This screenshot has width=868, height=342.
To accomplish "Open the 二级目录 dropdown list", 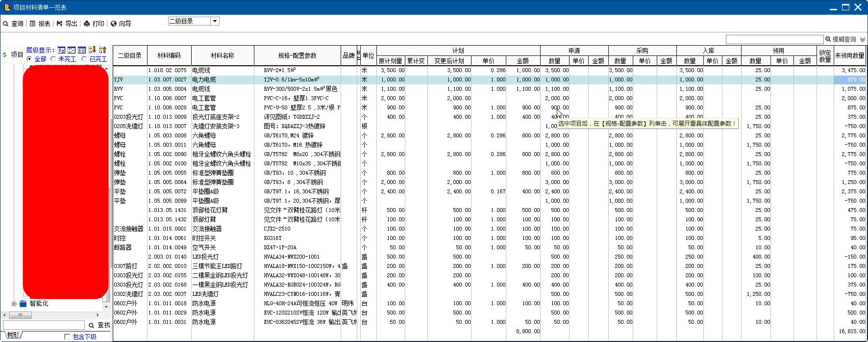I will (x=215, y=21).
